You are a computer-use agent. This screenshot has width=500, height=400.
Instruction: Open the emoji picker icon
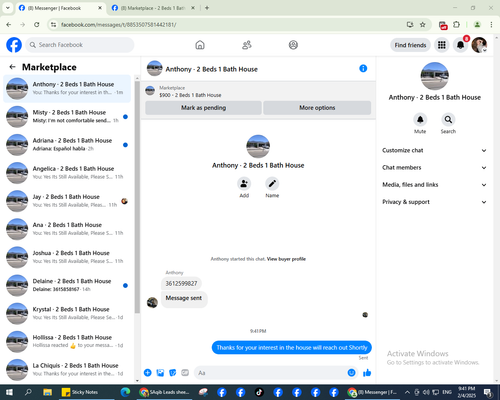[351, 373]
